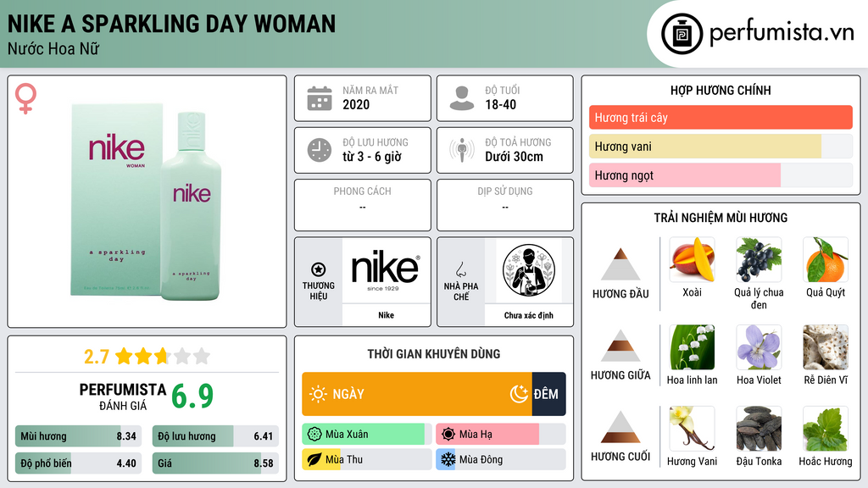Click the 2020 release year value
The height and width of the screenshot is (488, 868).
click(x=356, y=104)
